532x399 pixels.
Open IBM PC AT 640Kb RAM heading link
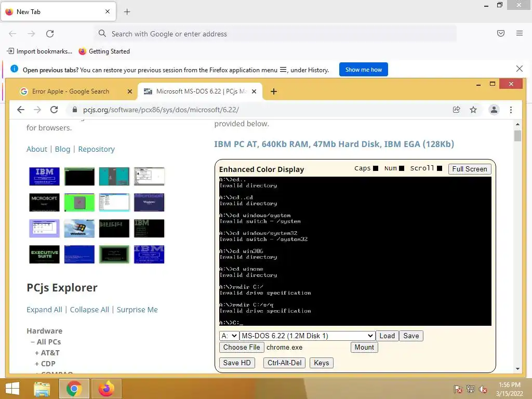point(334,144)
